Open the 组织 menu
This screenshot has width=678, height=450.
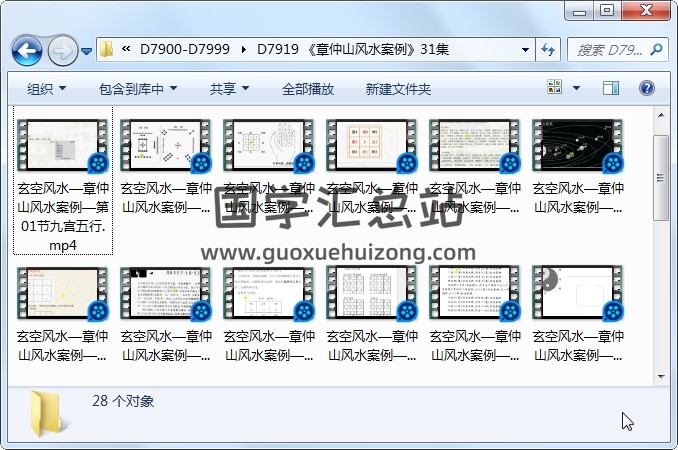click(x=46, y=89)
